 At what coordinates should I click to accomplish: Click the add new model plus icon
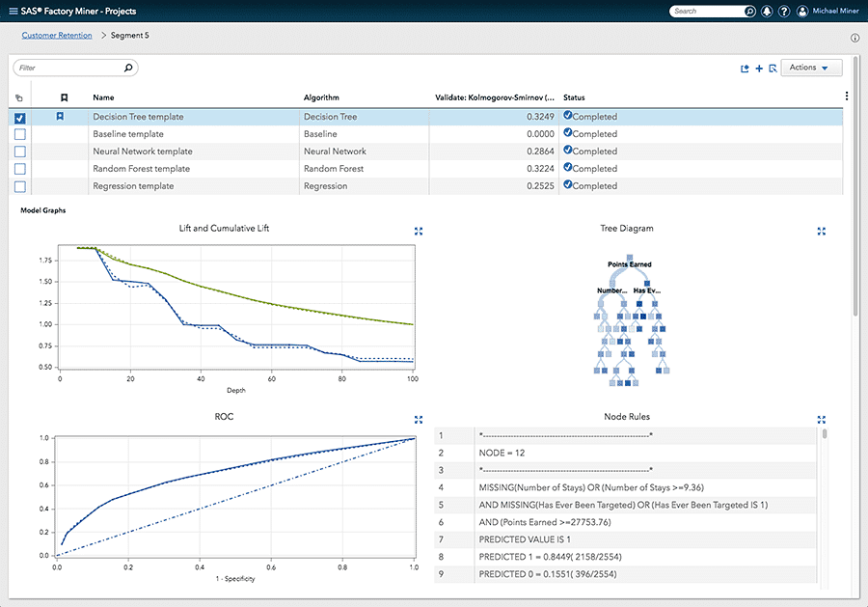click(x=759, y=69)
